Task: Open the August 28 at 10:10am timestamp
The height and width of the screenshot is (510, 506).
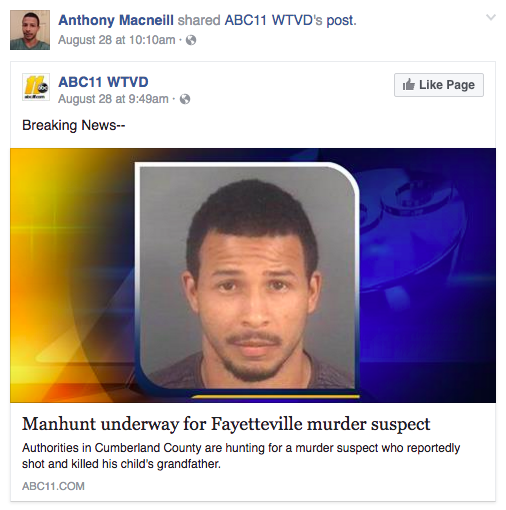Action: point(117,40)
